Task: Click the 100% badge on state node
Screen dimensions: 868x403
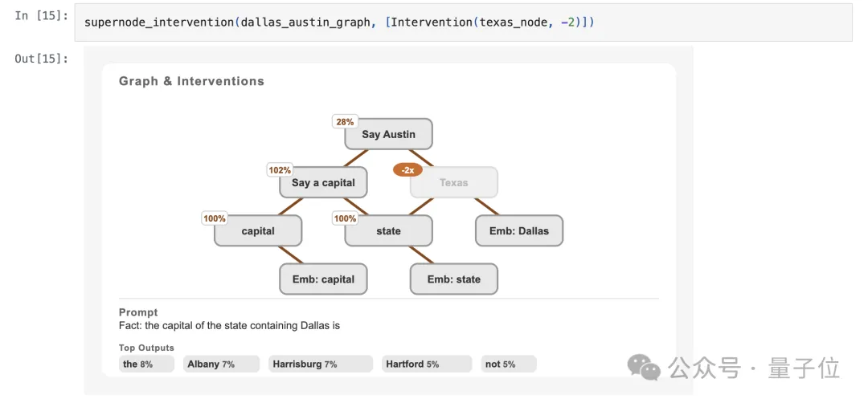Action: click(345, 218)
